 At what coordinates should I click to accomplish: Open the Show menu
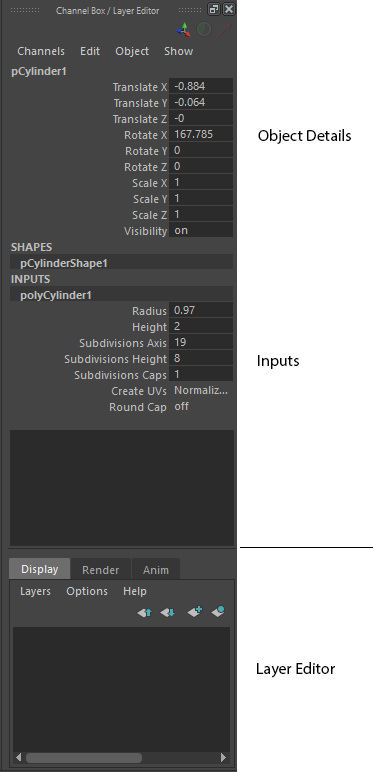(x=179, y=51)
